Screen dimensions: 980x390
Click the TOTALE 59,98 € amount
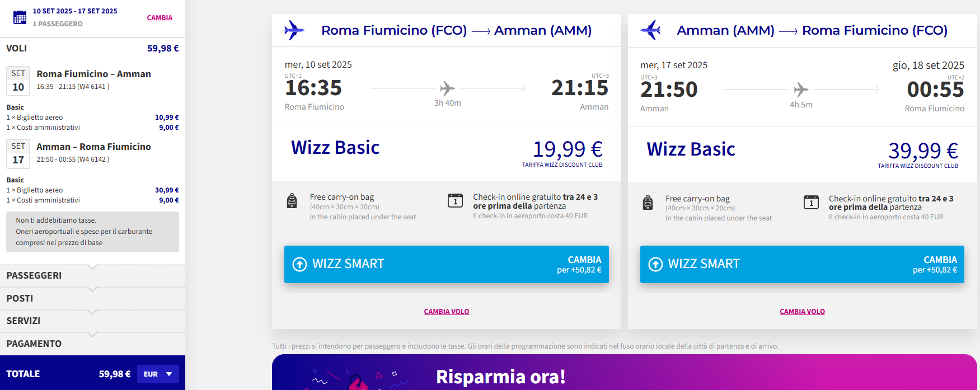115,374
